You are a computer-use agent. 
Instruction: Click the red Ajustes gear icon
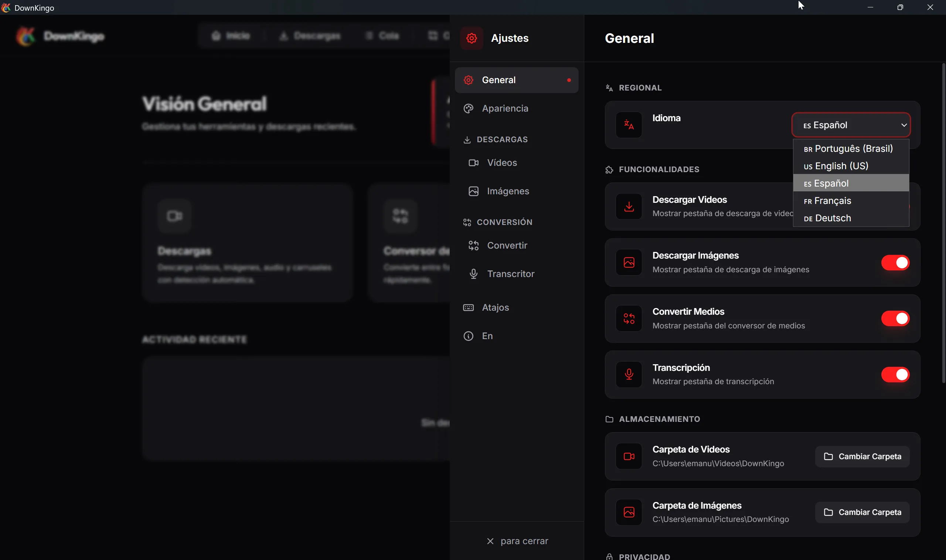[x=472, y=38]
